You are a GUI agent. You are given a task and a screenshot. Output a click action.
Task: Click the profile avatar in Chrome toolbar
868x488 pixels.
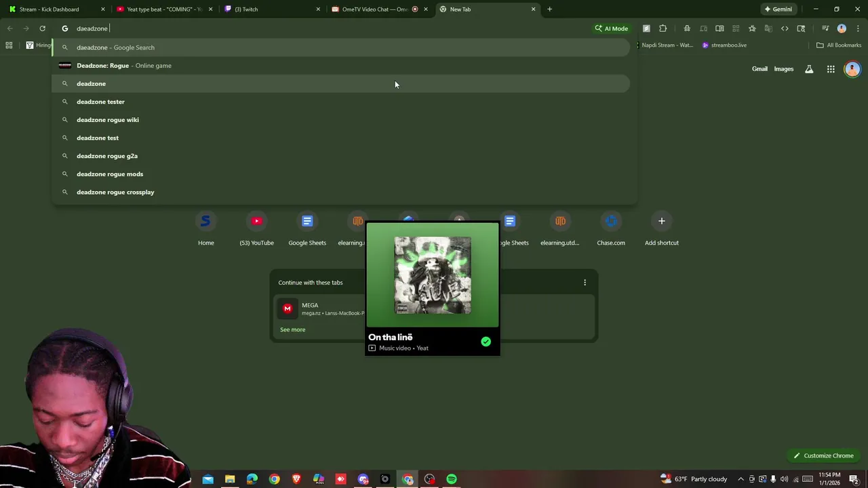coord(842,28)
